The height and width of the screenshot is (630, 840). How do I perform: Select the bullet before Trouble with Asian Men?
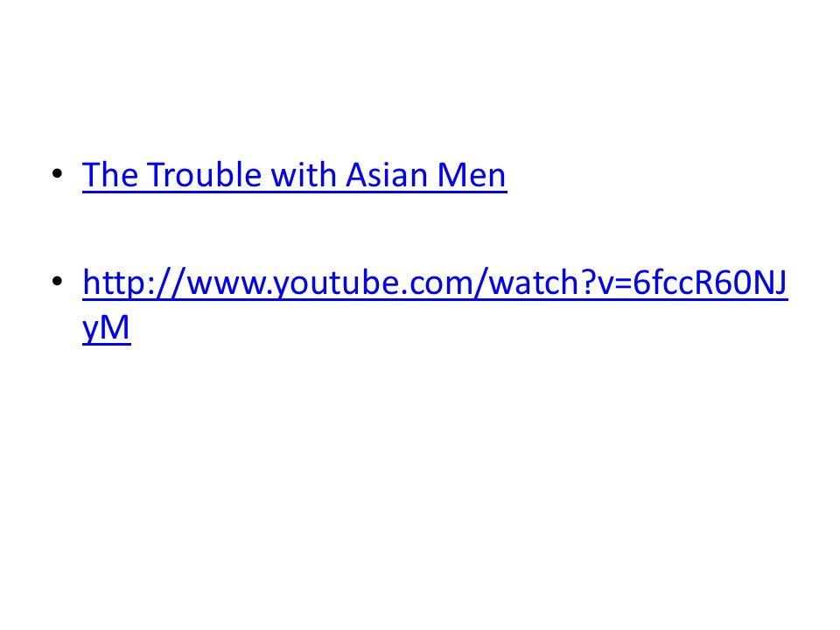(x=58, y=173)
